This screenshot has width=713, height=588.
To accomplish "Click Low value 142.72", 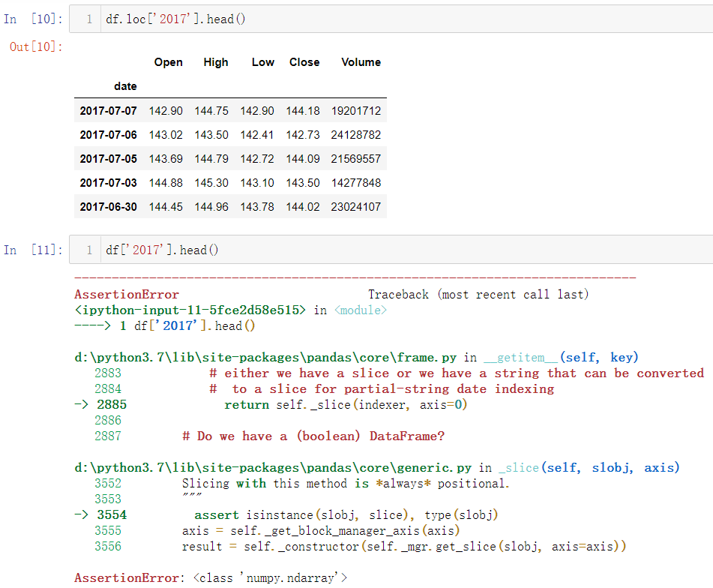I will click(257, 159).
